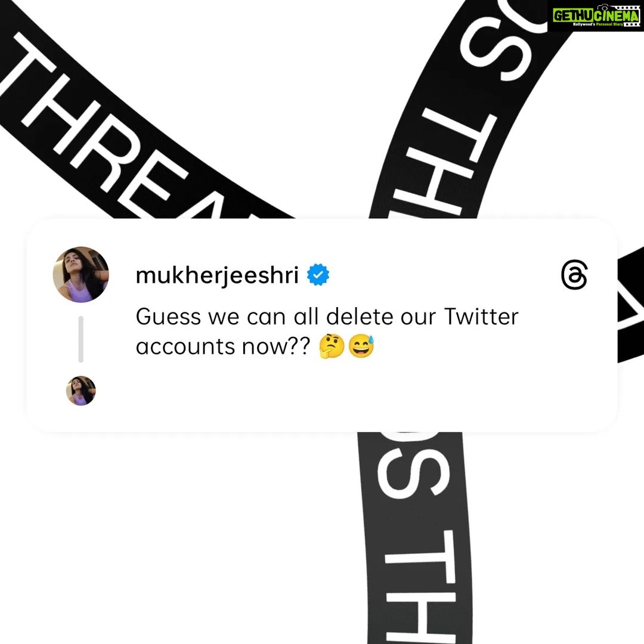Click the thinking face emoji in the post
Image resolution: width=644 pixels, height=644 pixels.
[x=332, y=346]
